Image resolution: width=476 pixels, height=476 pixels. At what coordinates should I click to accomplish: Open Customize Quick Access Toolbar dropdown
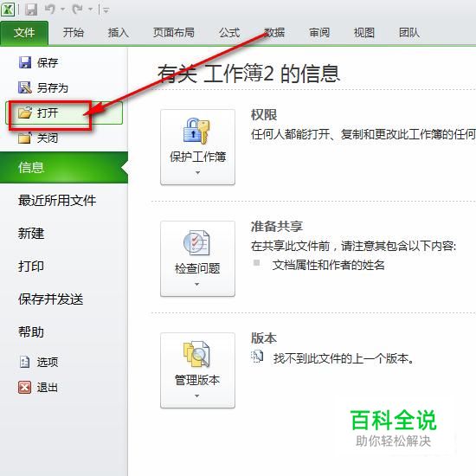106,10
